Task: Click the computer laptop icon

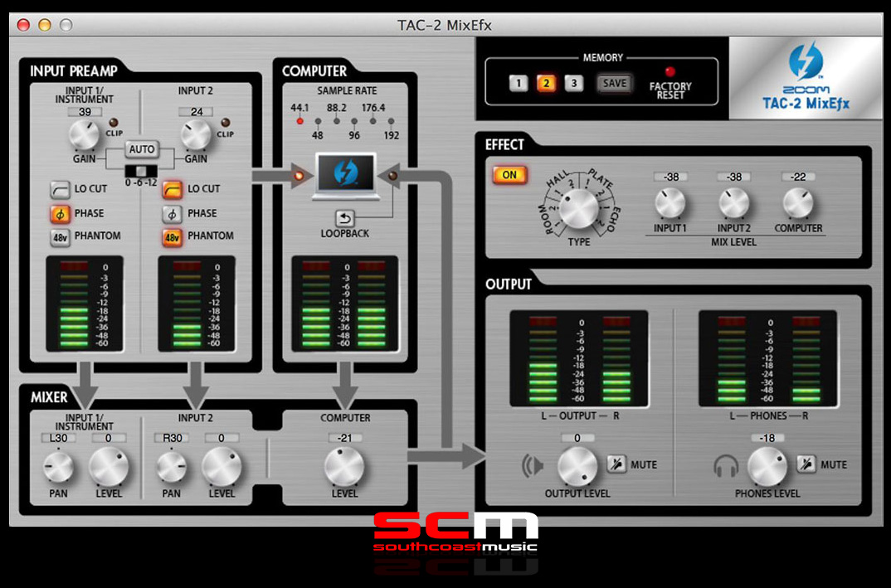Action: (345, 176)
